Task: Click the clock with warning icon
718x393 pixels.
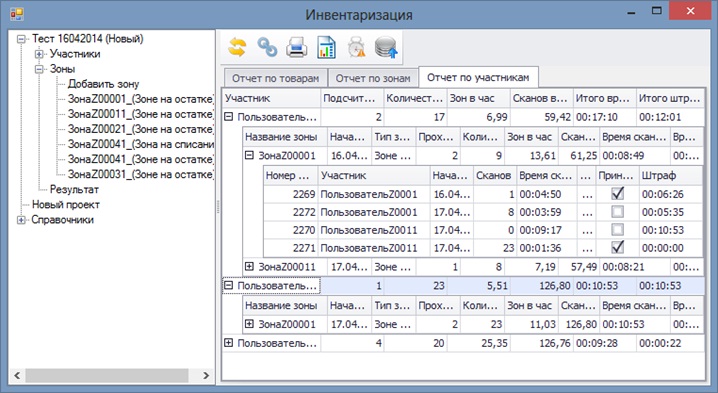Action: pyautogui.click(x=356, y=47)
